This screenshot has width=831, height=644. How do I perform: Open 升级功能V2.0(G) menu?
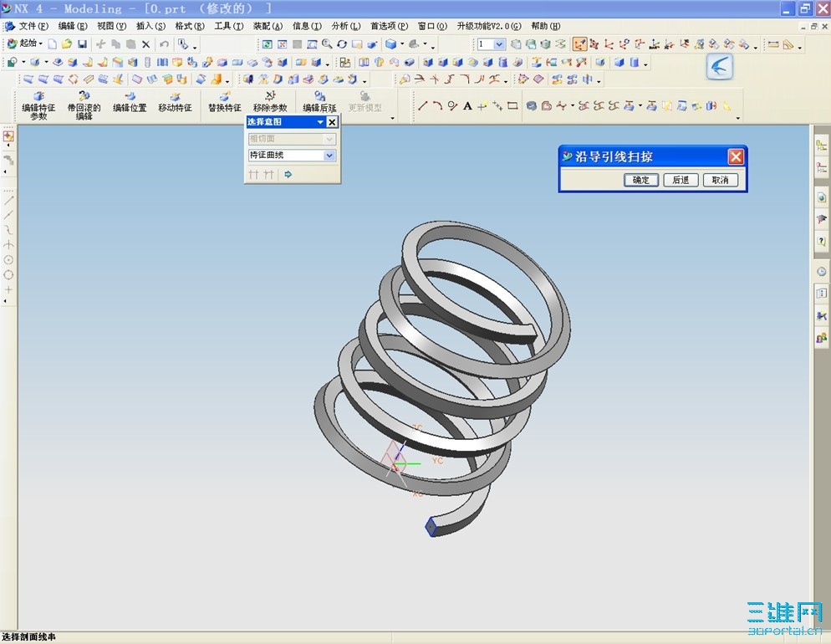click(489, 26)
